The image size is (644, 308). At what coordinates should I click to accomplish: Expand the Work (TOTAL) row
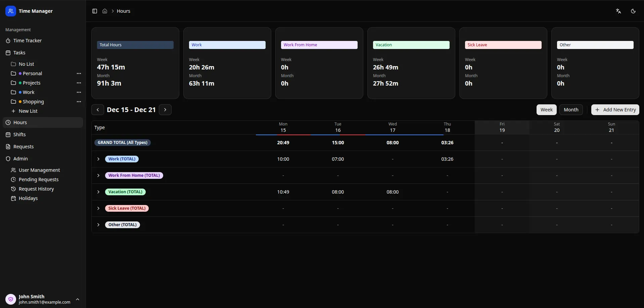click(98, 159)
